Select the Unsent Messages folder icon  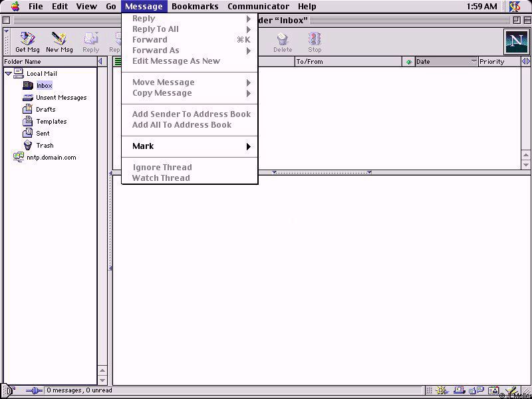click(28, 98)
